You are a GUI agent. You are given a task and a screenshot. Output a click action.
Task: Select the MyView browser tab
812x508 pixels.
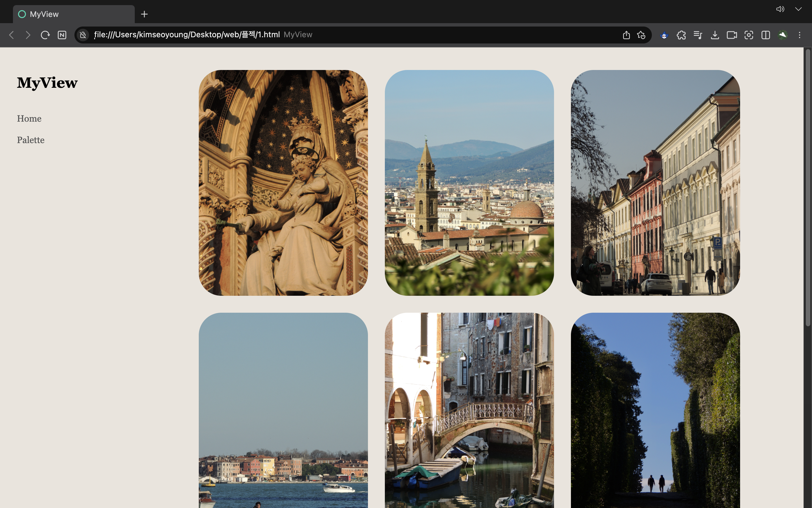click(x=74, y=14)
